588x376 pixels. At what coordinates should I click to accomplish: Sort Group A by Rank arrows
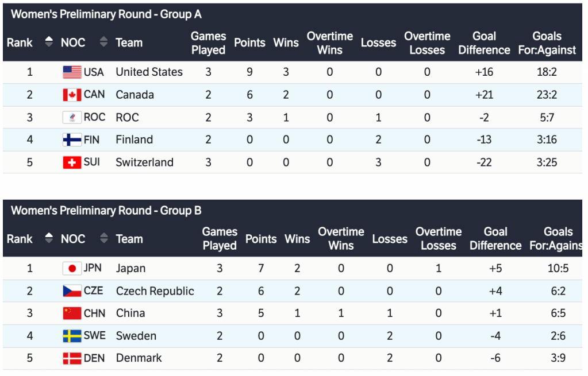[x=49, y=42]
